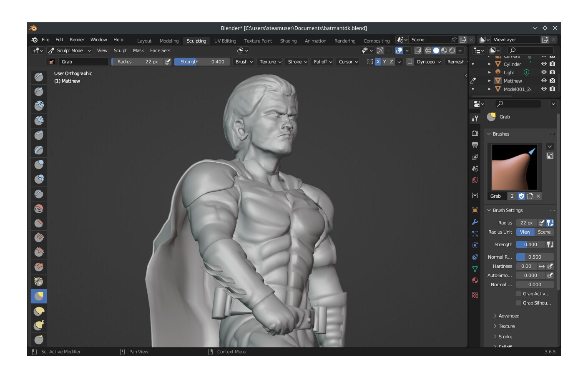Open the Modifiers properties tab

click(475, 222)
